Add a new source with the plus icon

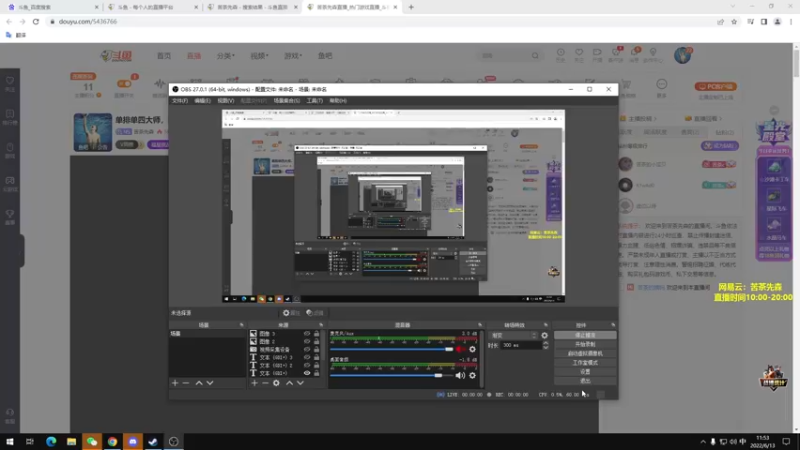coord(255,383)
